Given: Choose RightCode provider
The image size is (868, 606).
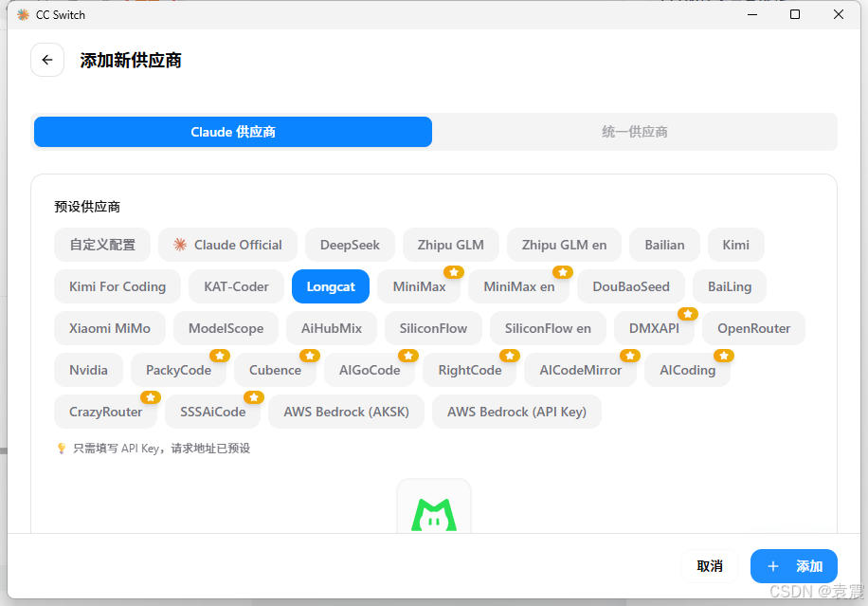Looking at the screenshot, I should tap(469, 370).
